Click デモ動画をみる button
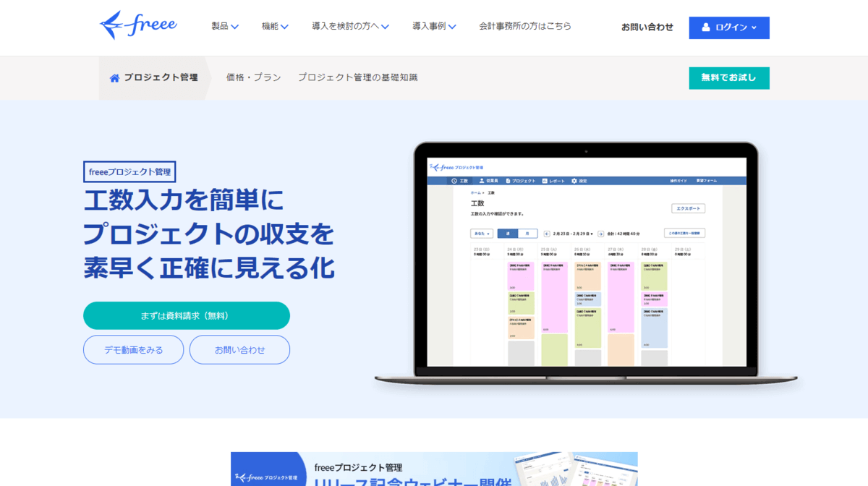The height and width of the screenshot is (486, 868). coord(134,350)
